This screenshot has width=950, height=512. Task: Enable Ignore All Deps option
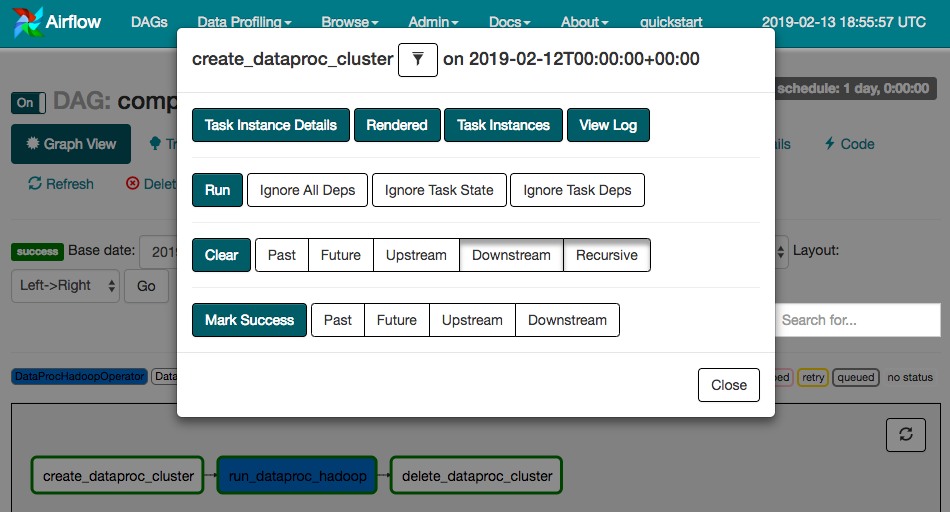(x=307, y=190)
